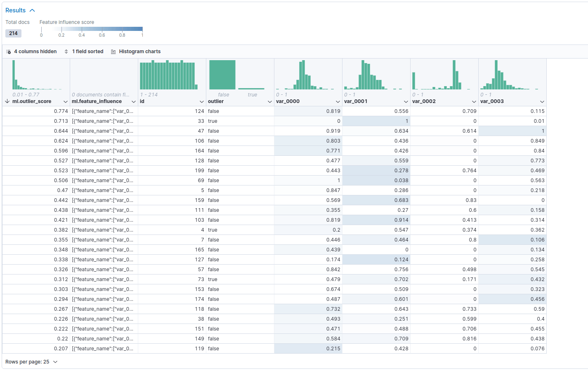Viewport: 588px width, 373px height.
Task: Click the Feature influence score gradient legend
Action: [92, 30]
